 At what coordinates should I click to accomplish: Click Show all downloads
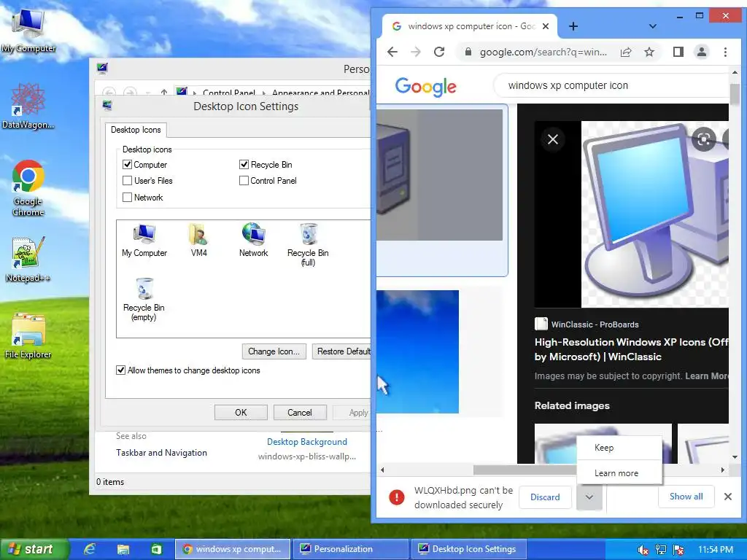click(686, 497)
